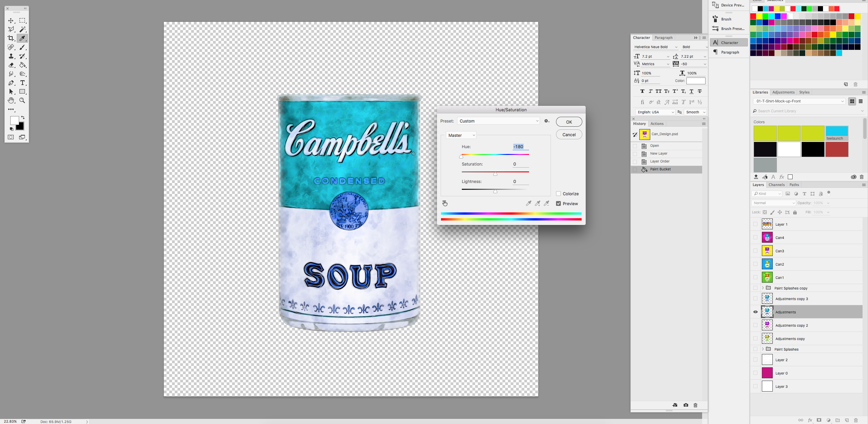Click the Saturation slider handle
This screenshot has height=424, width=868.
[495, 174]
